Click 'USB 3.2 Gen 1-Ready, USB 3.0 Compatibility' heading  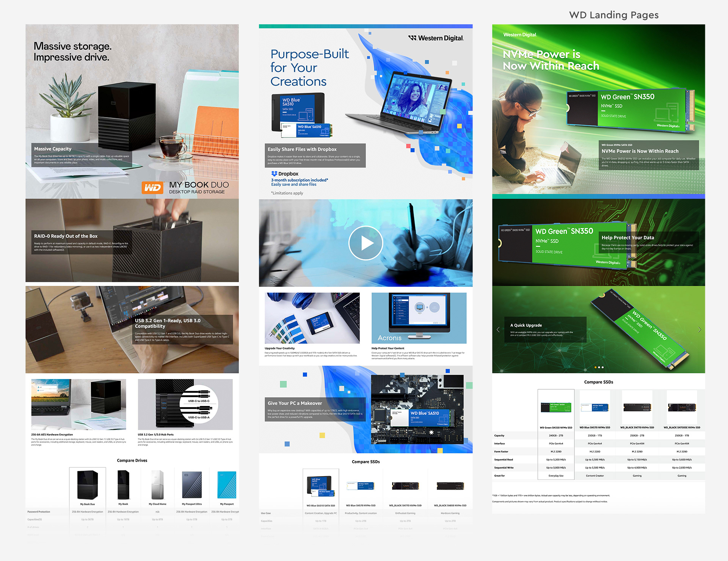click(168, 323)
